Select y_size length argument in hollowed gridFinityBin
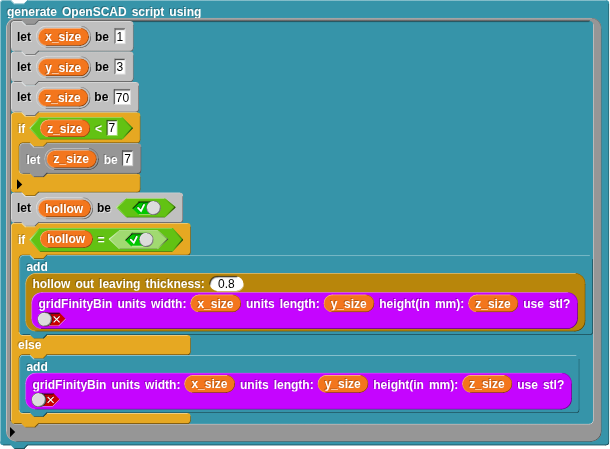 pyautogui.click(x=349, y=304)
